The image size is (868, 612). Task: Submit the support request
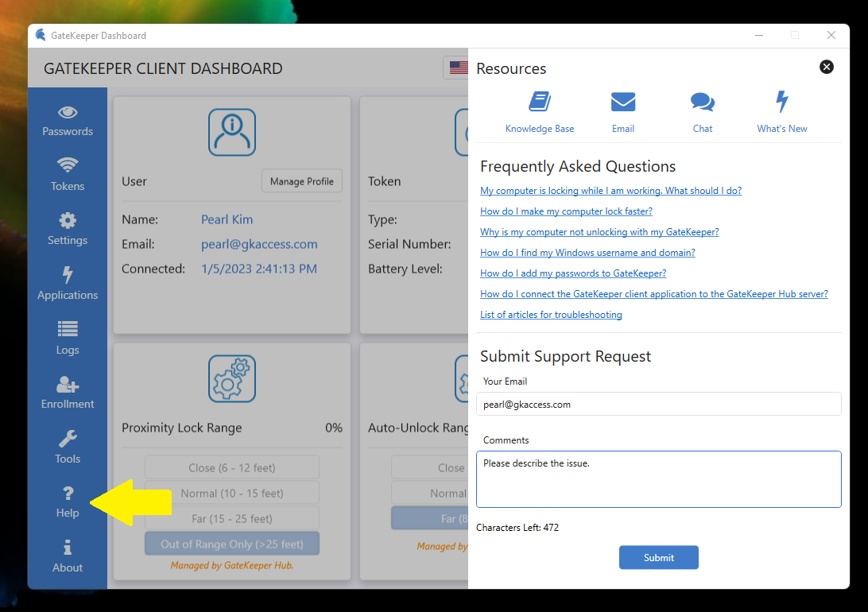(659, 557)
